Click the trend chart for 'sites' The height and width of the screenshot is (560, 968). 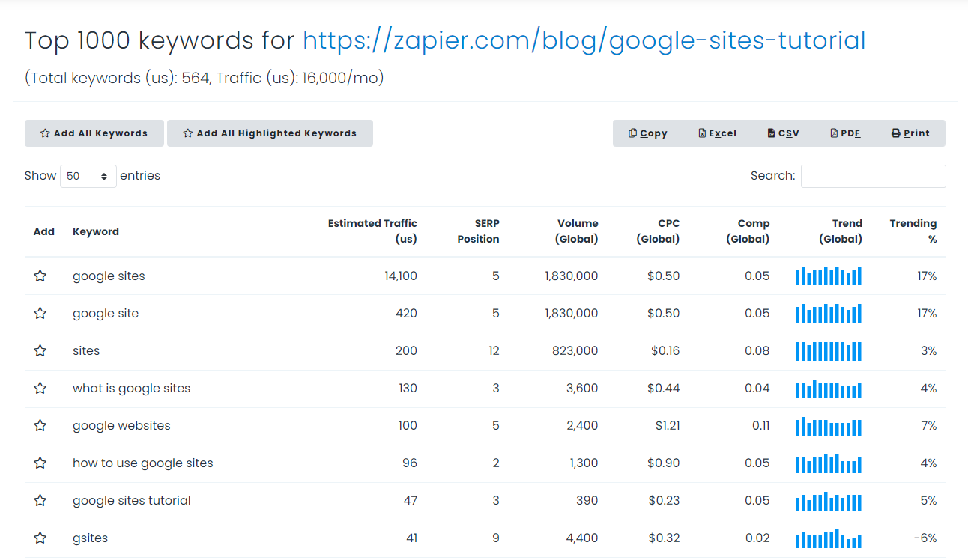pos(829,350)
